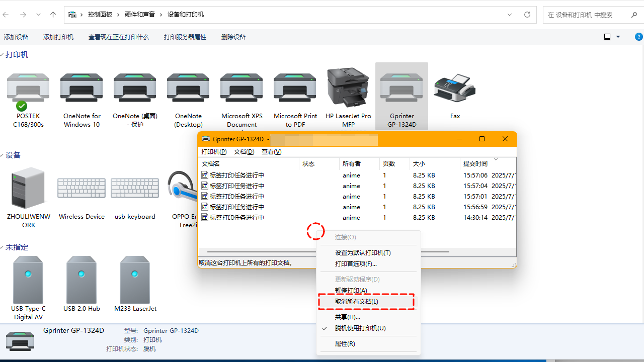644x362 pixels.
Task: Refresh the 设备和打印机 view
Action: (x=527, y=15)
